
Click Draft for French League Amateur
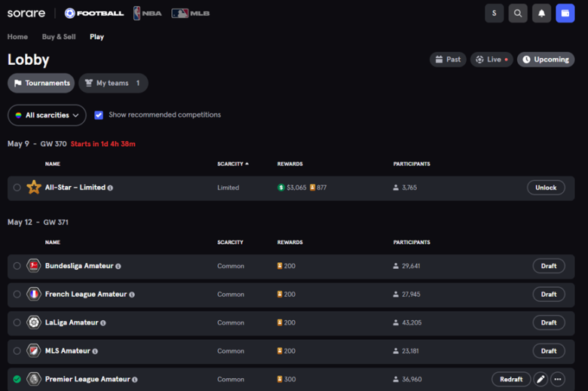click(549, 295)
